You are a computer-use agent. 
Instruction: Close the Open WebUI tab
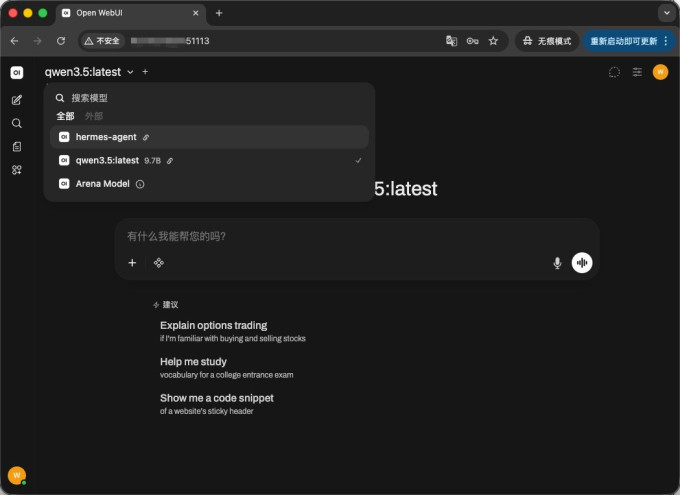pos(196,13)
